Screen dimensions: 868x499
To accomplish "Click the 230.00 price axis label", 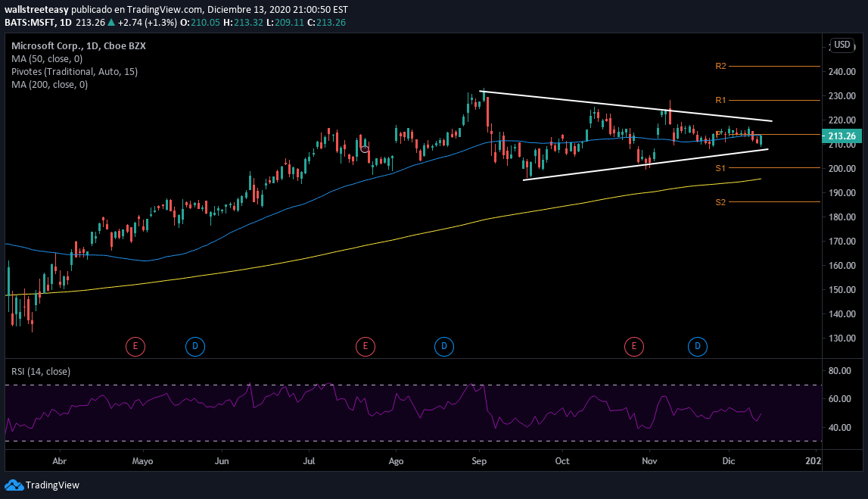I will 842,96.
